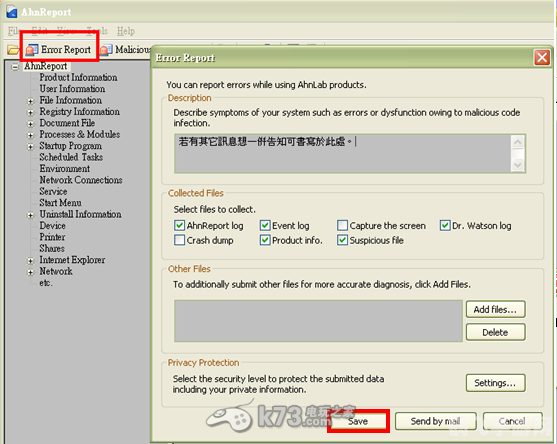This screenshot has height=444, width=557.
Task: Toggle the Dr. Watson log checkbox
Action: click(x=445, y=226)
